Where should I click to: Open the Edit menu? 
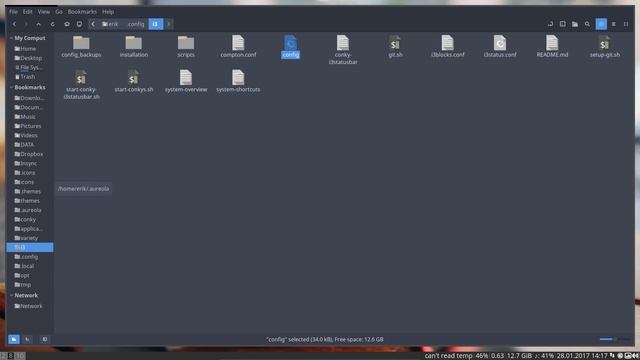pos(27,12)
